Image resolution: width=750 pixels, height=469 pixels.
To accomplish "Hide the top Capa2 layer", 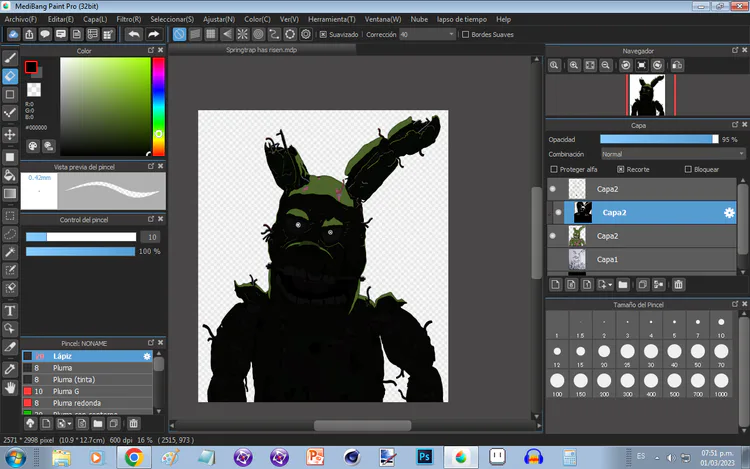I will (552, 188).
